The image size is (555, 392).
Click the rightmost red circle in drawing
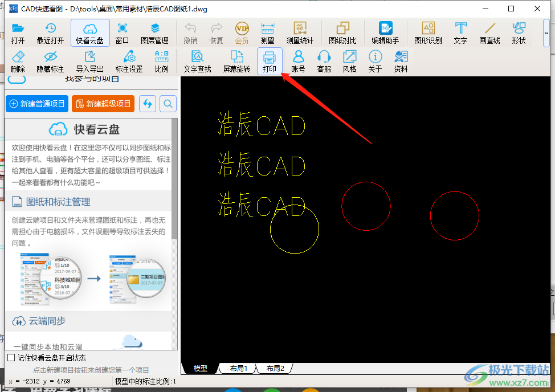click(x=455, y=216)
